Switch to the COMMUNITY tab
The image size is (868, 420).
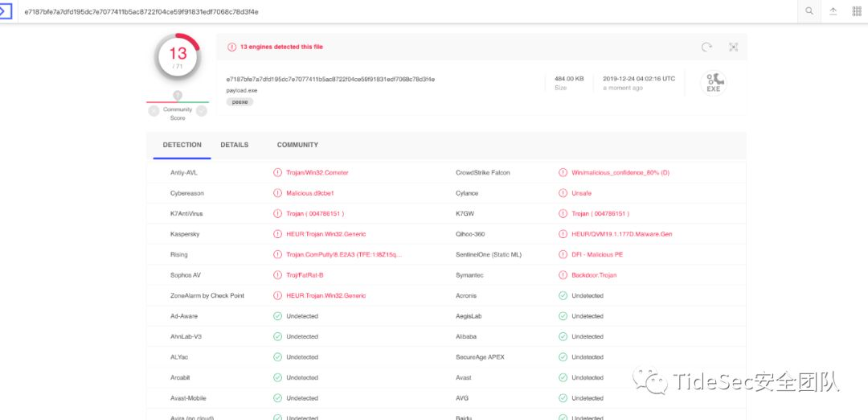(x=297, y=145)
